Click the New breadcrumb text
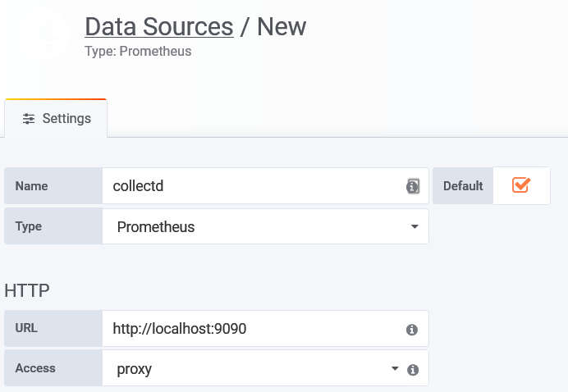Viewport: 568px width, 392px height. click(282, 26)
